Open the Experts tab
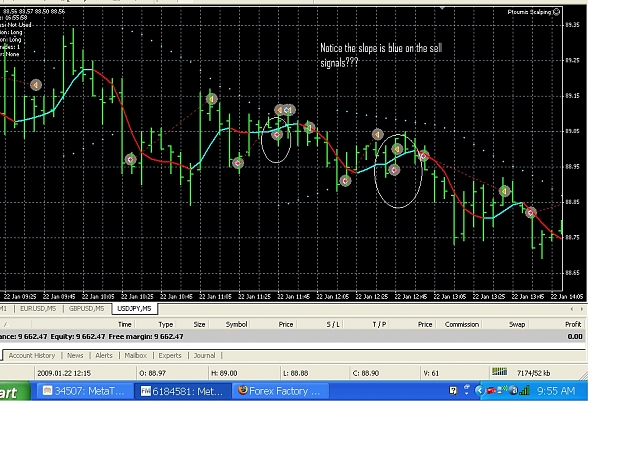Viewport: 625px width, 469px height. coord(170,355)
